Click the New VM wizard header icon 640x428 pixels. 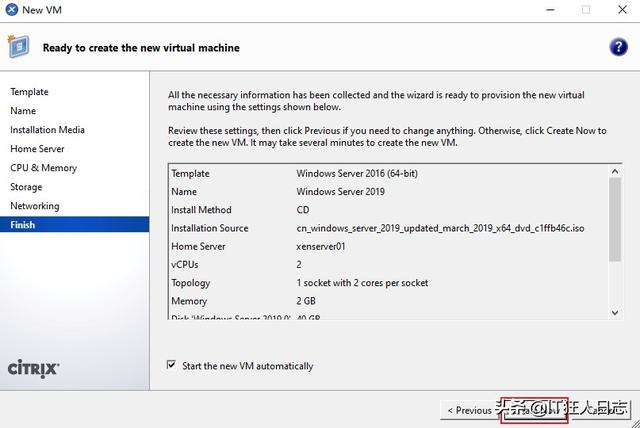(18, 47)
